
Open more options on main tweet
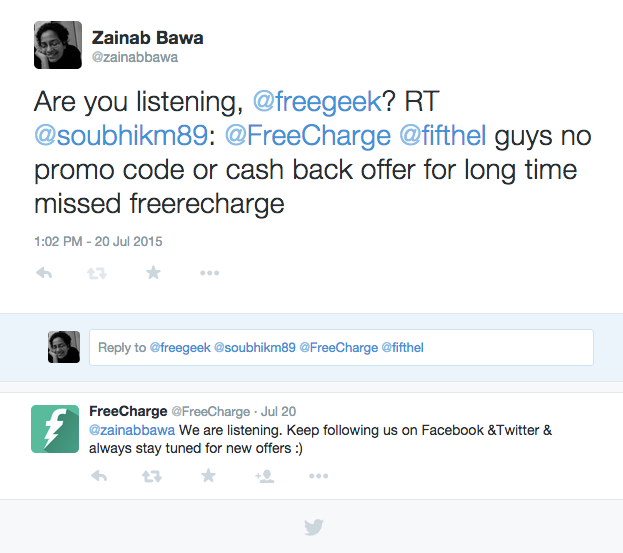click(x=208, y=273)
